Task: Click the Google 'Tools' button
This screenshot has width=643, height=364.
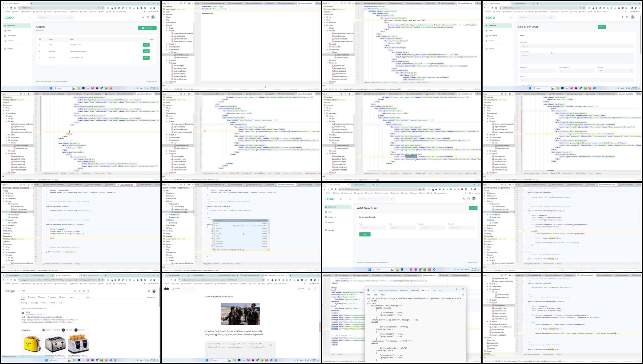Action: click(x=88, y=297)
